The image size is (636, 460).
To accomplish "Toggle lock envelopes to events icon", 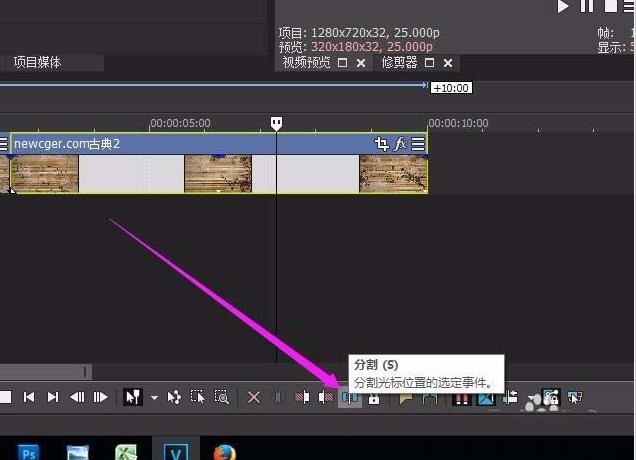I will (550, 397).
